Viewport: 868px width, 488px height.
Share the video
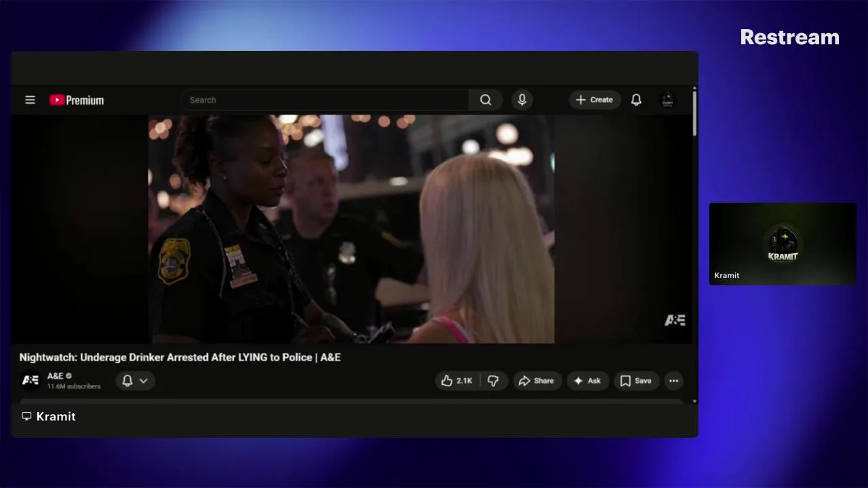tap(537, 381)
